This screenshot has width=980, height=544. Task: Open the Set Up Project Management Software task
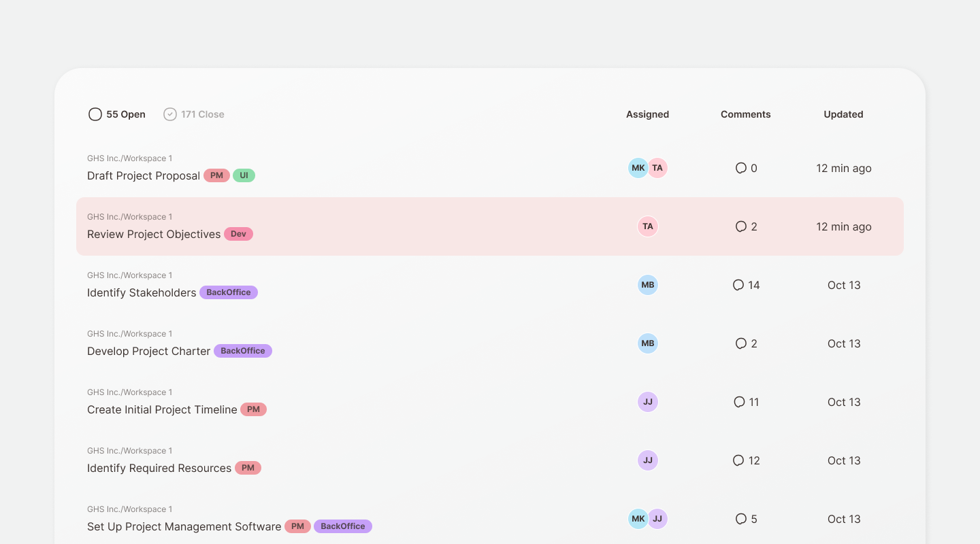click(x=184, y=526)
